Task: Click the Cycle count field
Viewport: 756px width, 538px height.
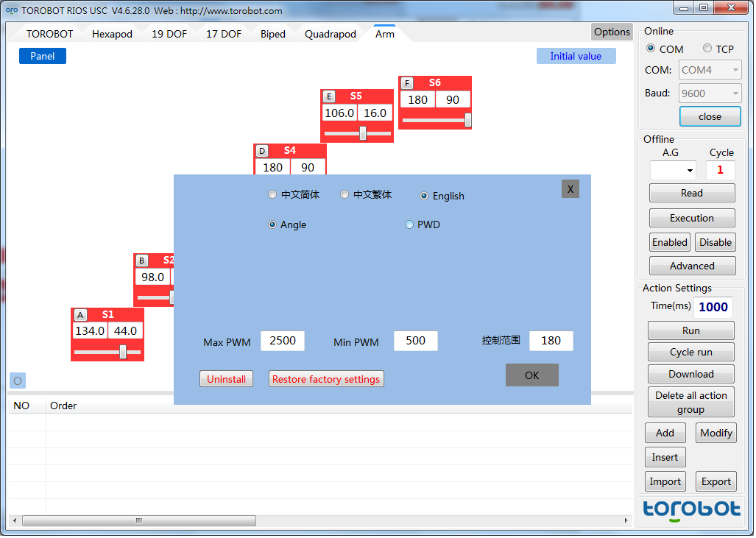Action: pos(721,170)
